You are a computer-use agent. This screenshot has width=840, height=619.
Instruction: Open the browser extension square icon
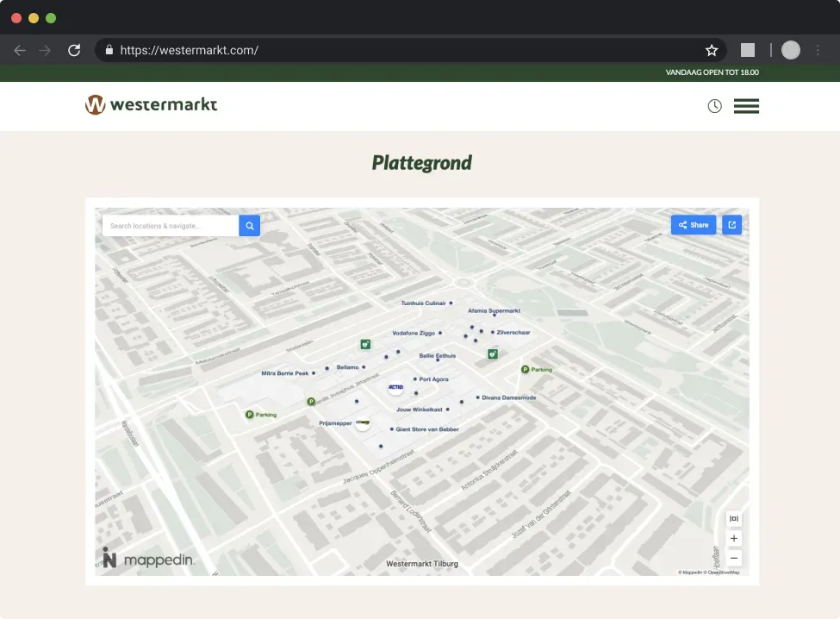(x=748, y=50)
